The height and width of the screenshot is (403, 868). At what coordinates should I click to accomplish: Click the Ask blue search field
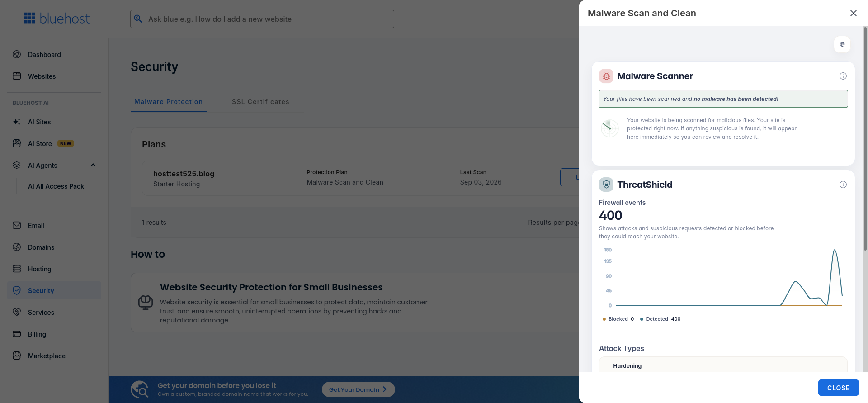pos(262,19)
